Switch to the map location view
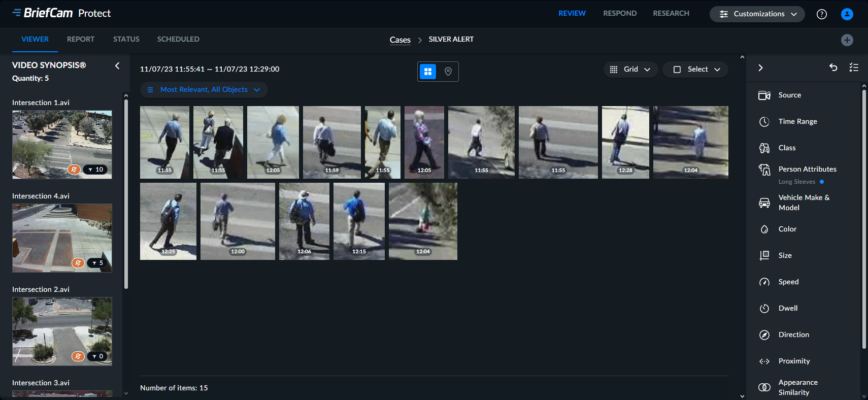Screen dimensions: 868x400 (448, 72)
